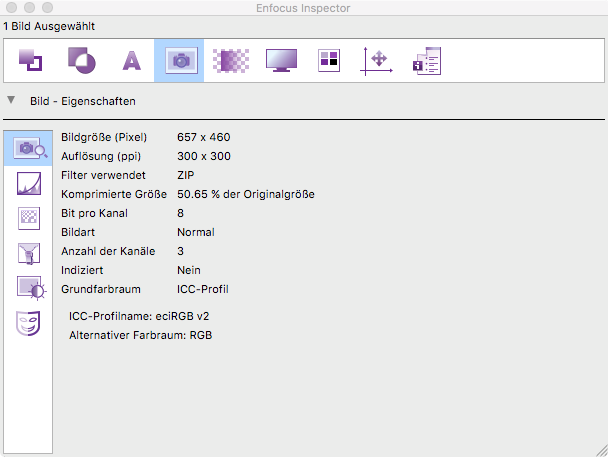This screenshot has width=608, height=457.
Task: Click the ICC-Profilname eciRGB v2 text
Action: click(139, 316)
